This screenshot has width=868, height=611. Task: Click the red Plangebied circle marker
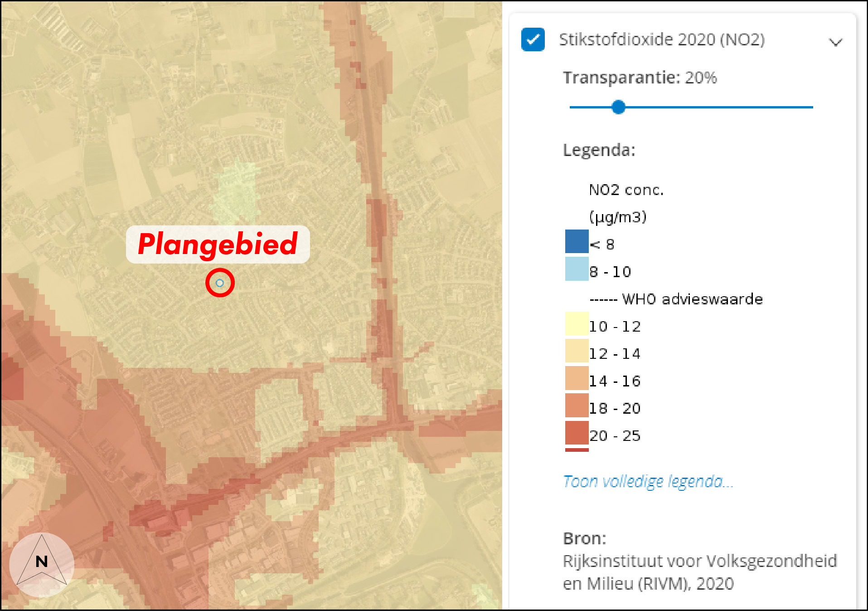220,283
